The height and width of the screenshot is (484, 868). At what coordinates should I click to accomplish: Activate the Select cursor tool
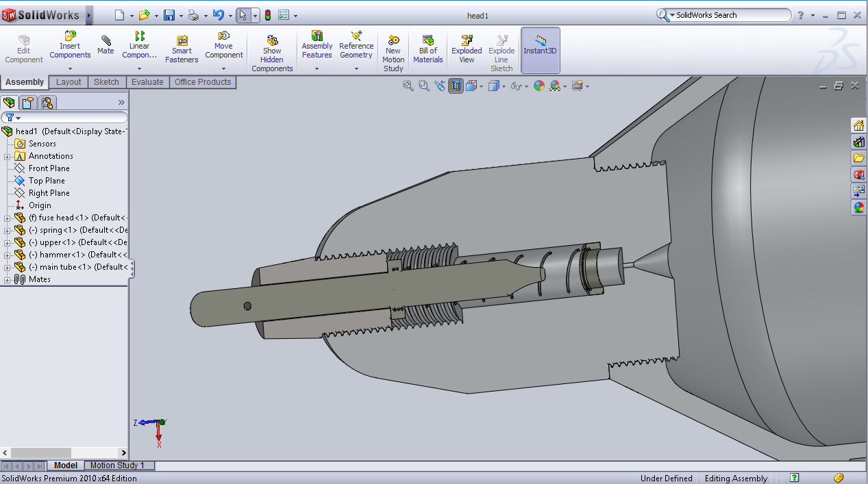243,15
